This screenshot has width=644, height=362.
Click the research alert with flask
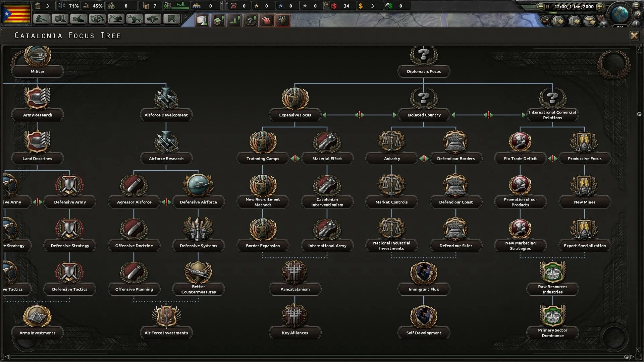(x=202, y=20)
